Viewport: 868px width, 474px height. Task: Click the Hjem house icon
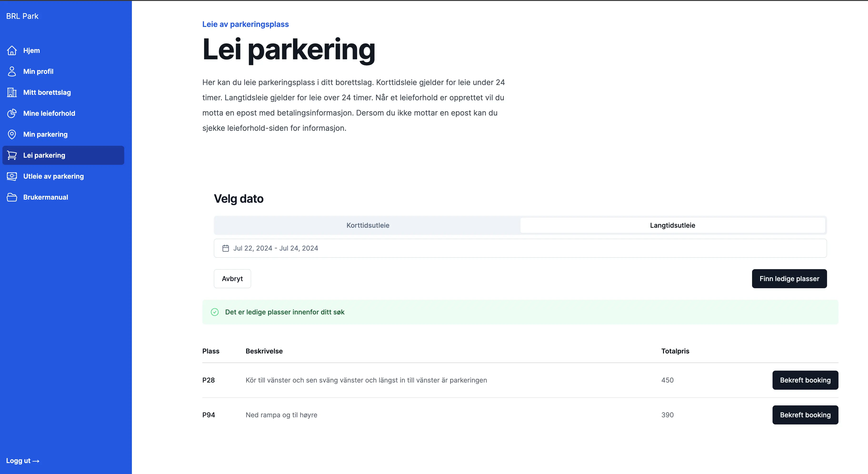(x=12, y=50)
